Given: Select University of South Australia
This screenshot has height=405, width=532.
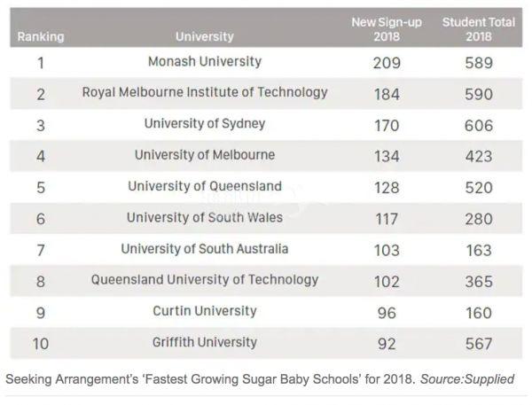Looking at the screenshot, I should pyautogui.click(x=205, y=249).
